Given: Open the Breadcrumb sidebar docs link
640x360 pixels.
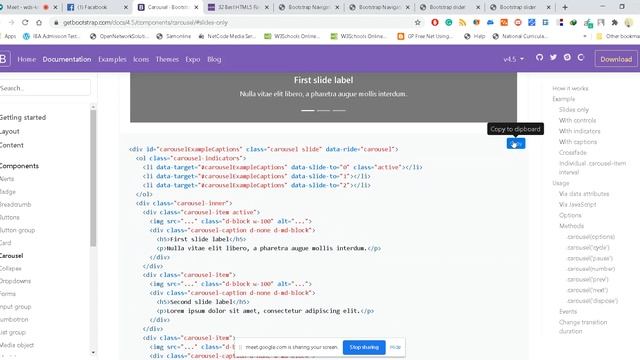Looking at the screenshot, I should (x=16, y=204).
